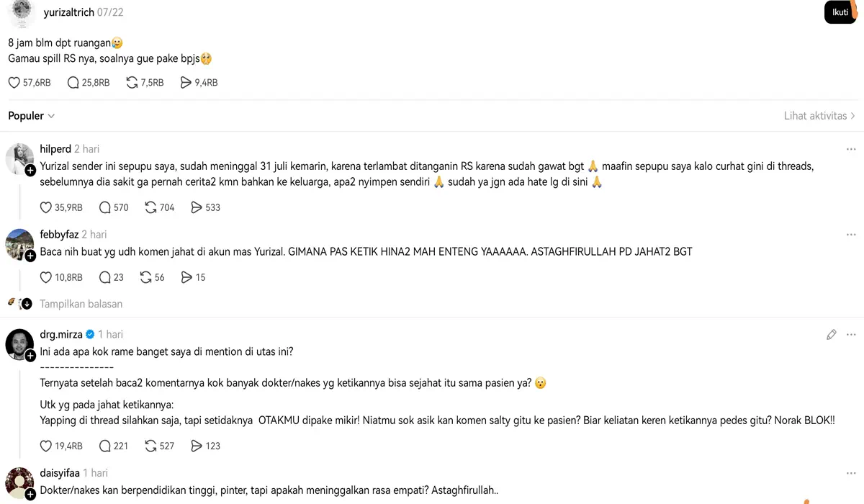Expand Tampilkan balasan under febbyfaz's comment
The width and height of the screenshot is (864, 504).
coord(81,304)
